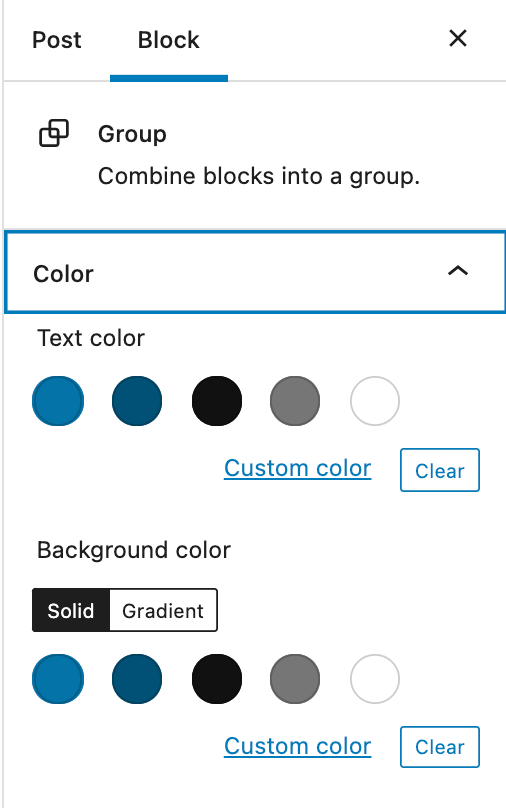
Task: Set background to bright blue swatch
Action: click(58, 679)
